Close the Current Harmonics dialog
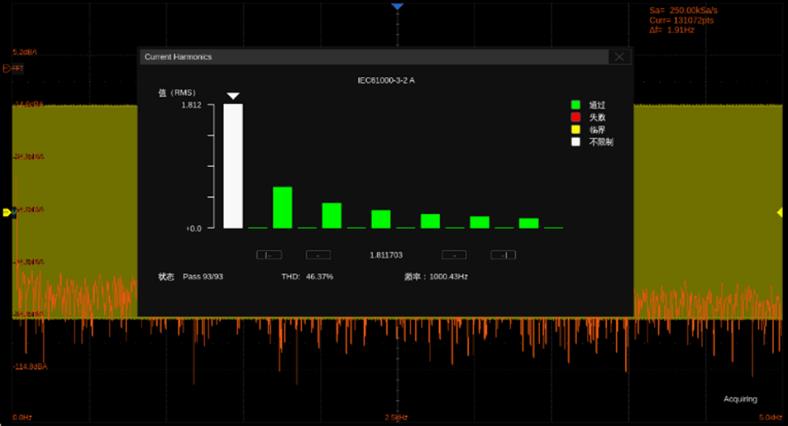The height and width of the screenshot is (426, 788). (x=620, y=57)
